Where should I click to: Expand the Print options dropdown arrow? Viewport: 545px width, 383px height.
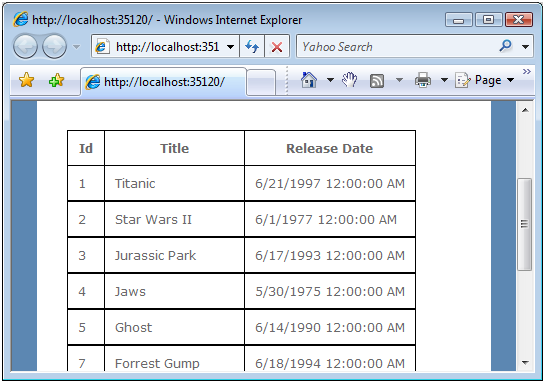point(444,80)
